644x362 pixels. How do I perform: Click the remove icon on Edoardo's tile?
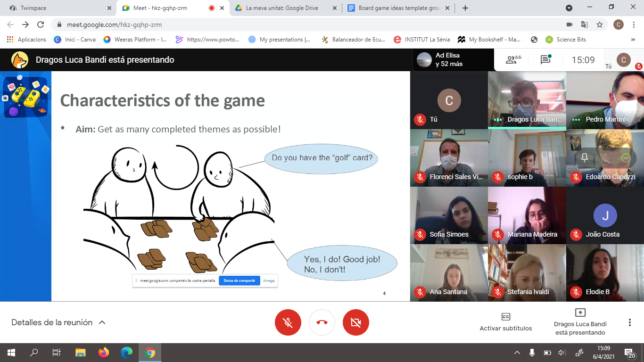pos(626,158)
